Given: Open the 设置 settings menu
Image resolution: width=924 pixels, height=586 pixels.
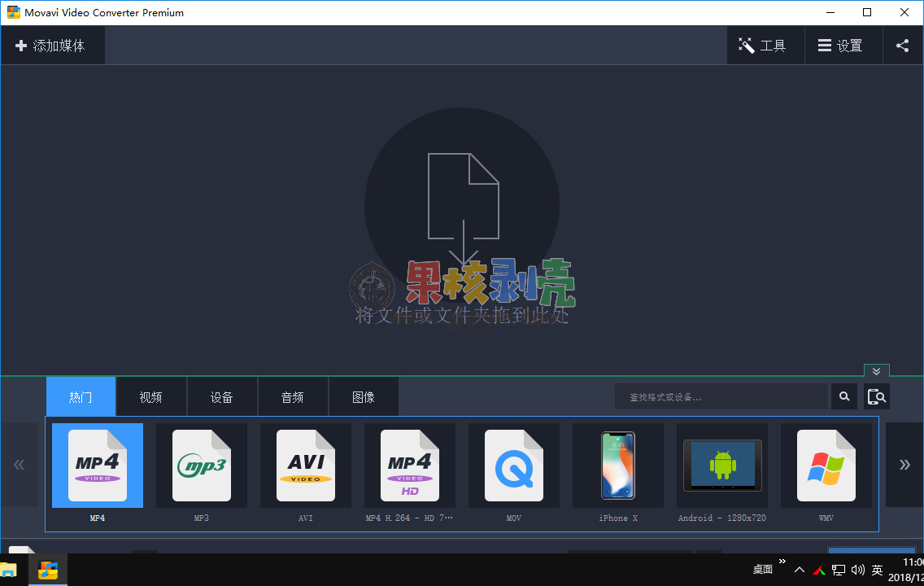Looking at the screenshot, I should coord(843,46).
